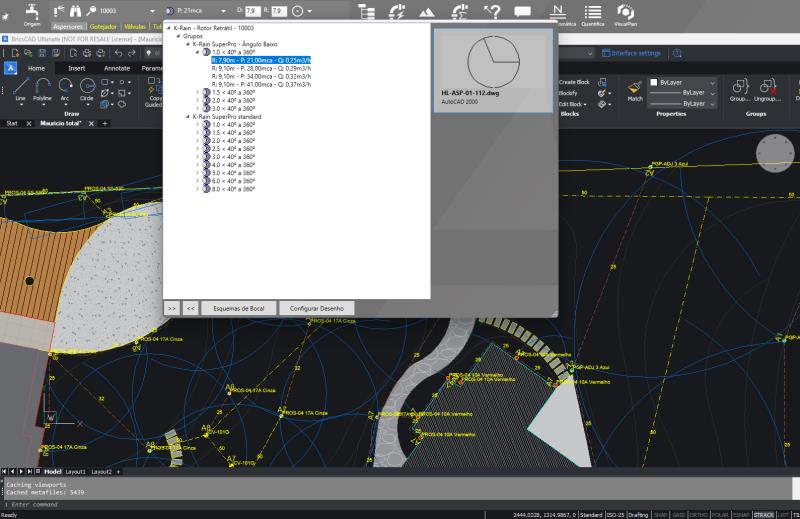Click the Configurar Desenho button
This screenshot has height=519, width=800.
pyautogui.click(x=316, y=308)
